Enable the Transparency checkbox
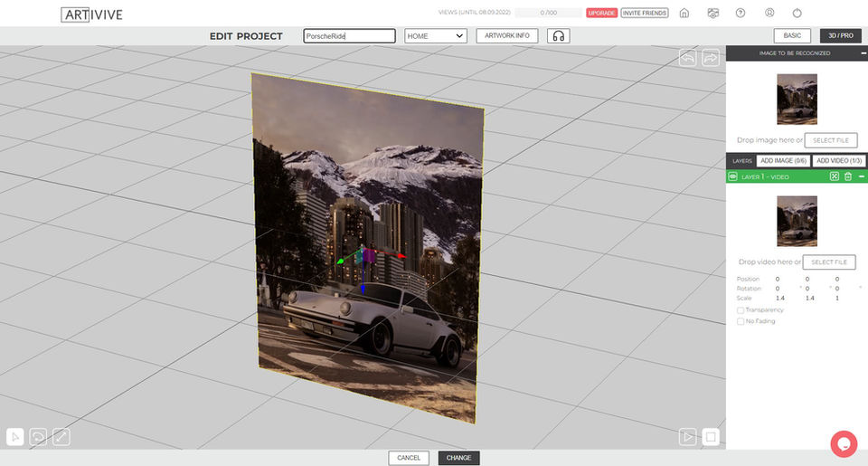This screenshot has height=466, width=868. coord(741,310)
